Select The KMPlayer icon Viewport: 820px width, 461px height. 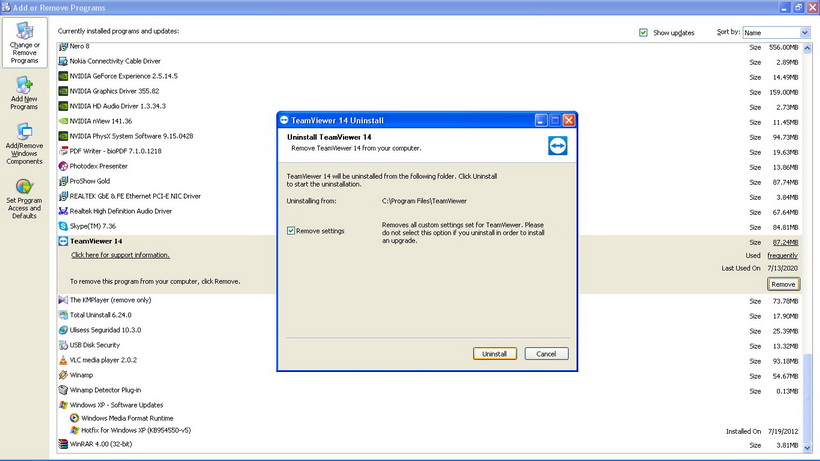point(63,300)
